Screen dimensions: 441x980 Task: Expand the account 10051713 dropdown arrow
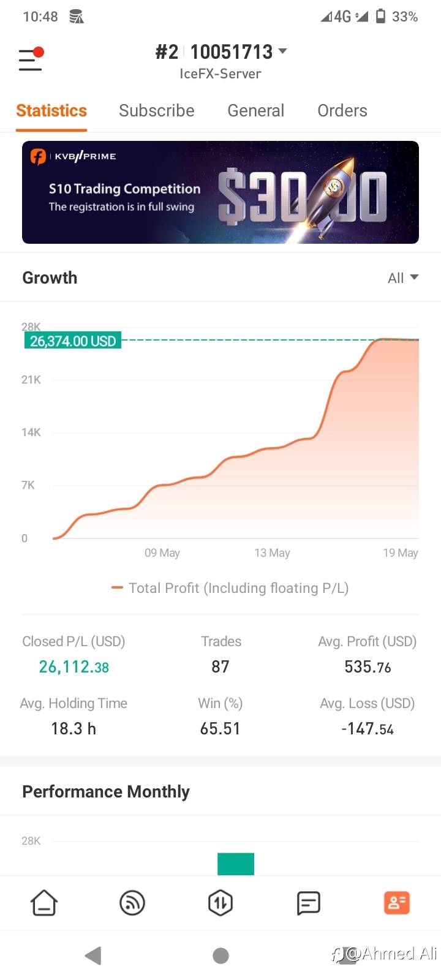point(283,51)
